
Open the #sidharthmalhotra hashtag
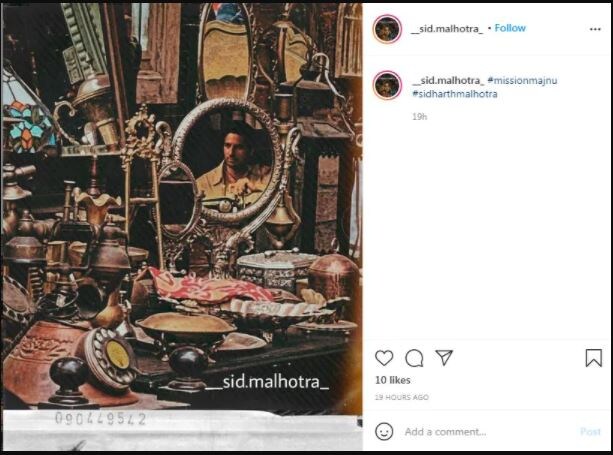[x=455, y=94]
